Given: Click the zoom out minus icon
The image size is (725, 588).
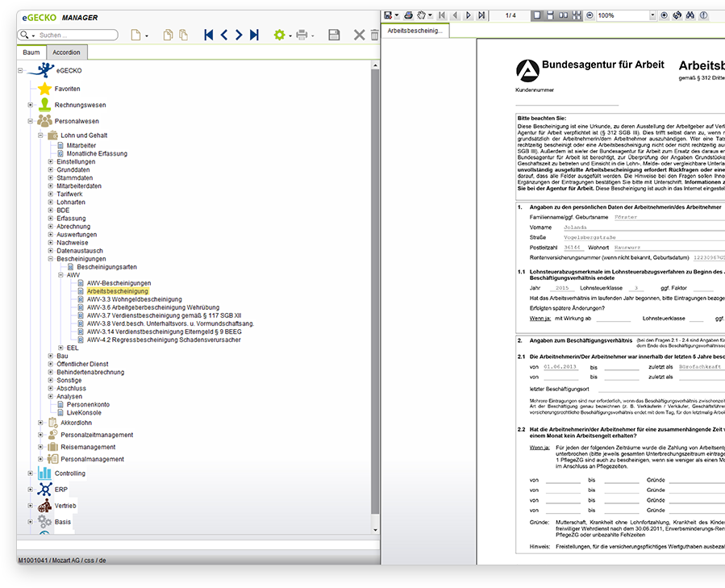Looking at the screenshot, I should pos(590,15).
